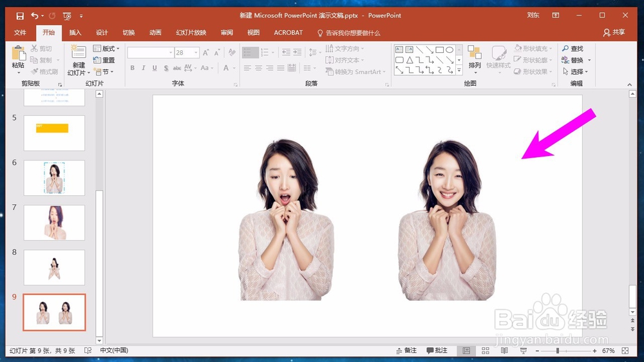Increase list indent level
This screenshot has width=644, height=362.
tap(298, 52)
